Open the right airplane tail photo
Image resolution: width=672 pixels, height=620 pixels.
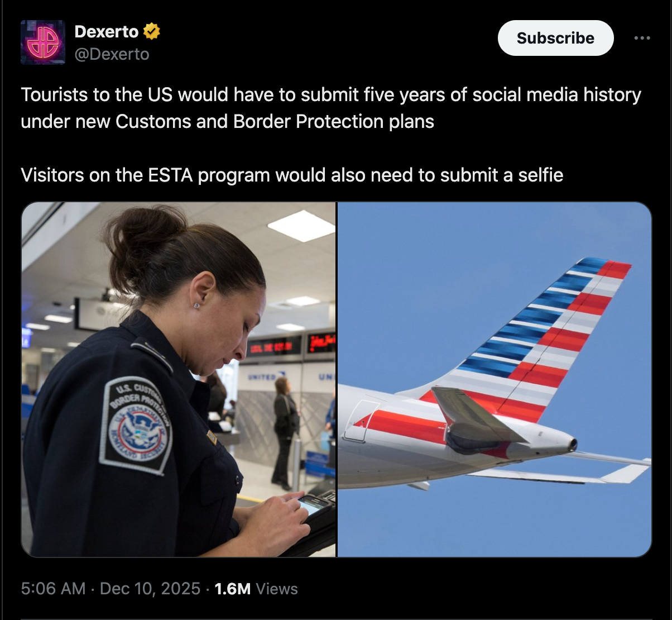click(495, 379)
